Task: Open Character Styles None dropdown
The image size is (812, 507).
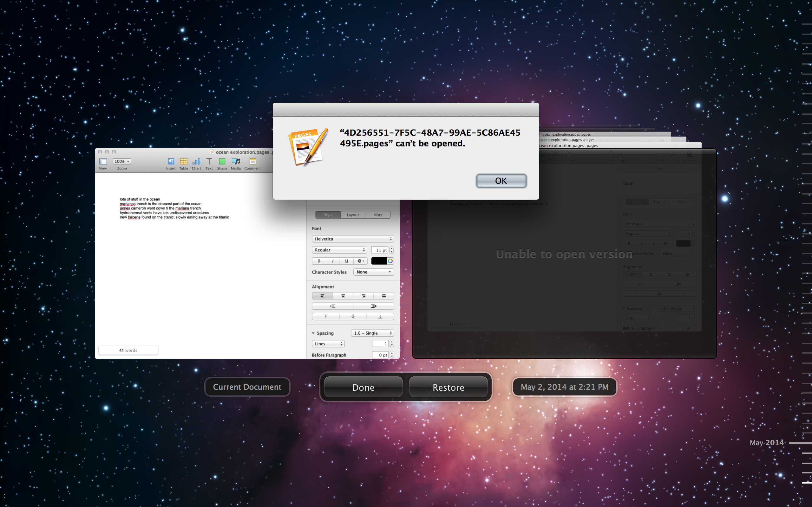Action: click(x=373, y=272)
